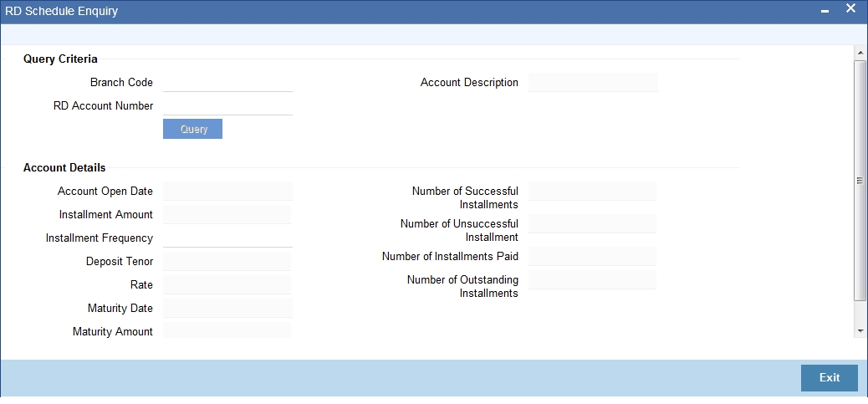Select the Number of Successful Installments field

(592, 191)
